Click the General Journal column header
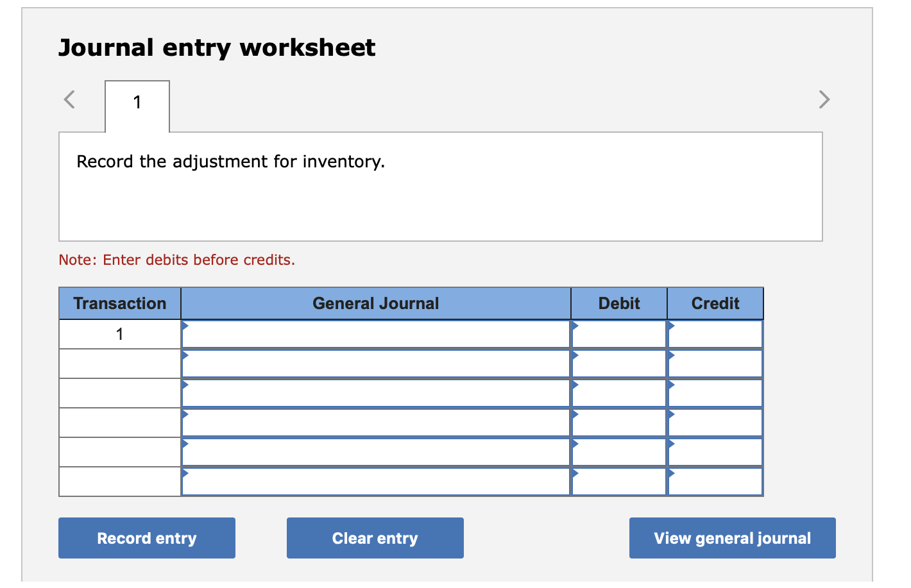Screen dimensions: 911x588 pos(376,303)
